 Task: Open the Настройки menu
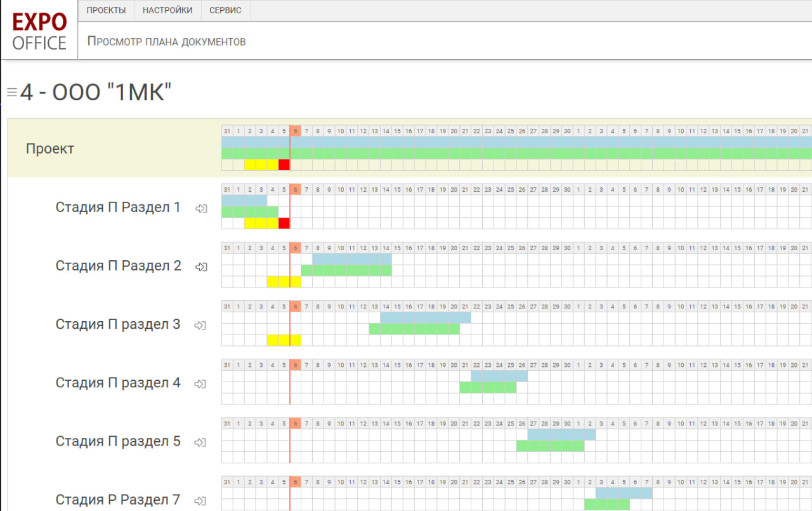[x=167, y=10]
